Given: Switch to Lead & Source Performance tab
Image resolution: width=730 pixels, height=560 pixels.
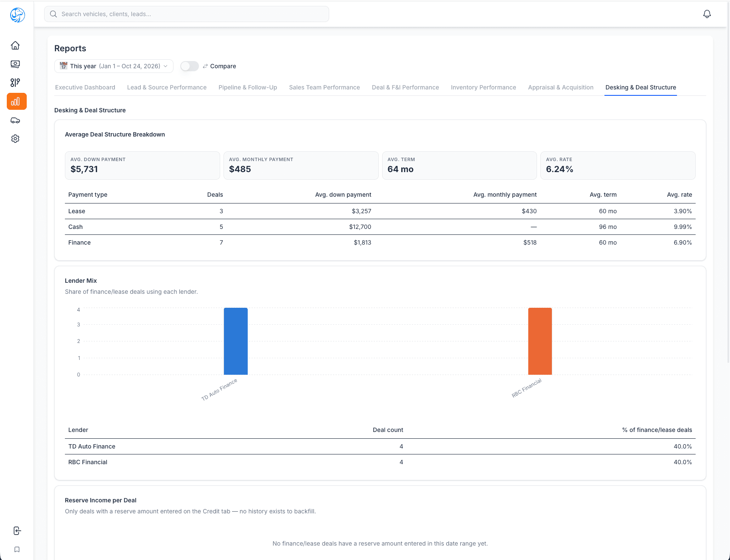Looking at the screenshot, I should pos(167,87).
